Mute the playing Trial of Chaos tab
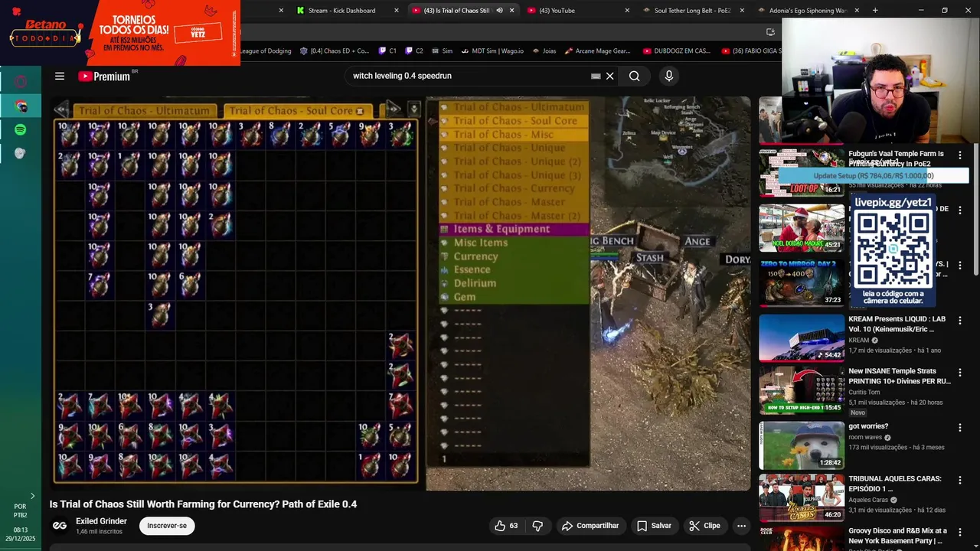 [x=499, y=11]
